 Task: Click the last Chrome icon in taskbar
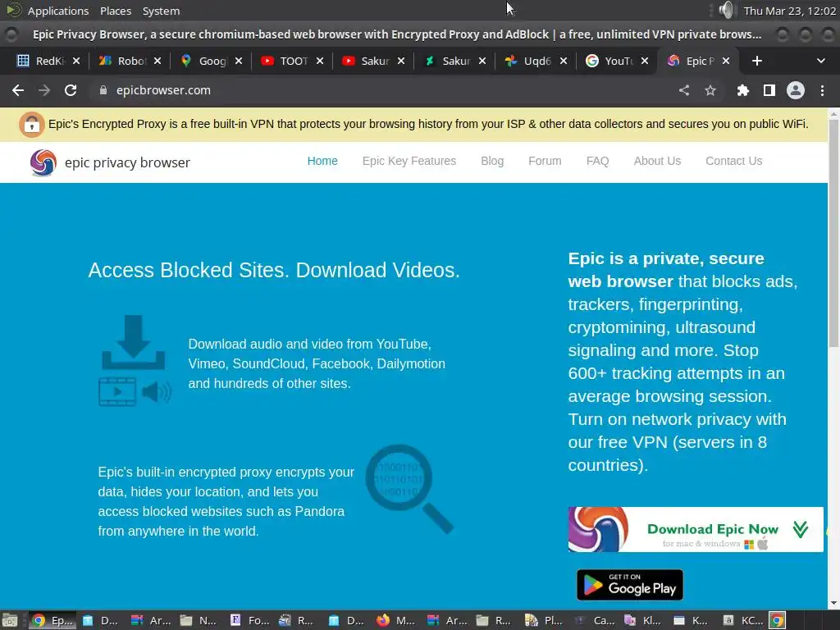click(x=778, y=620)
